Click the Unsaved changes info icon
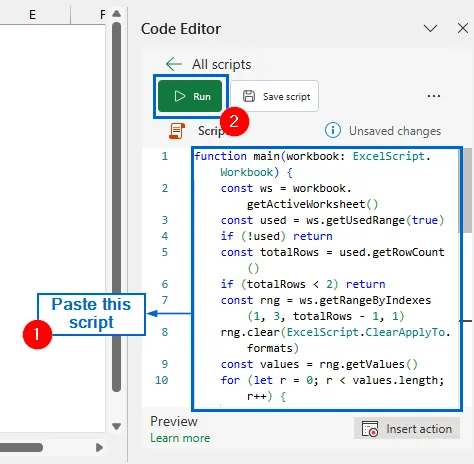The width and height of the screenshot is (474, 464). [333, 130]
